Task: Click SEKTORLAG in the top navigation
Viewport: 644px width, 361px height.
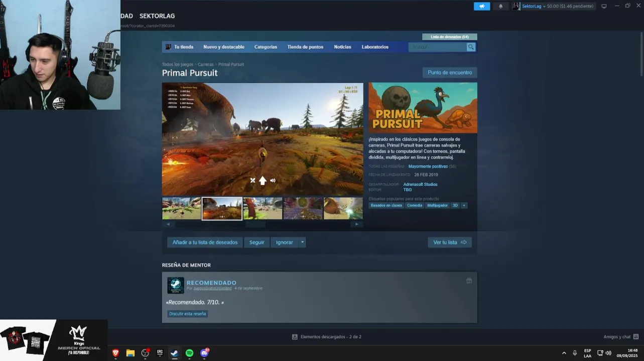Action: (157, 16)
